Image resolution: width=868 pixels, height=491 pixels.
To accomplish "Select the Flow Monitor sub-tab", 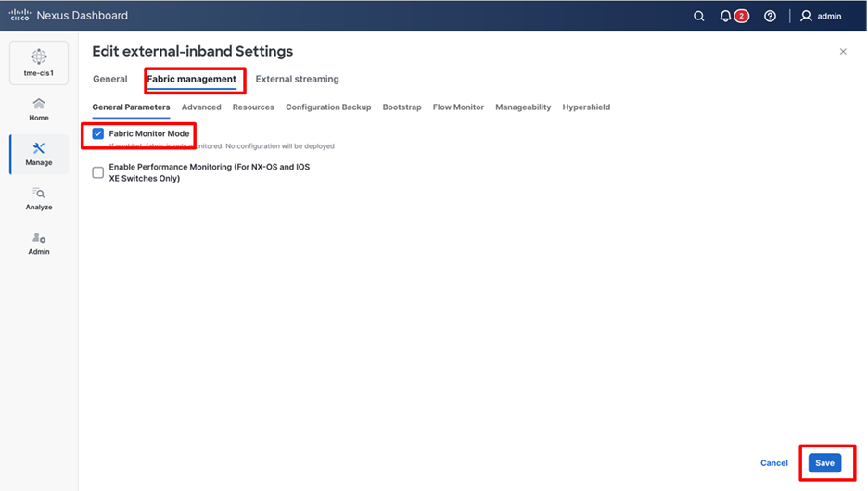I will pos(458,107).
